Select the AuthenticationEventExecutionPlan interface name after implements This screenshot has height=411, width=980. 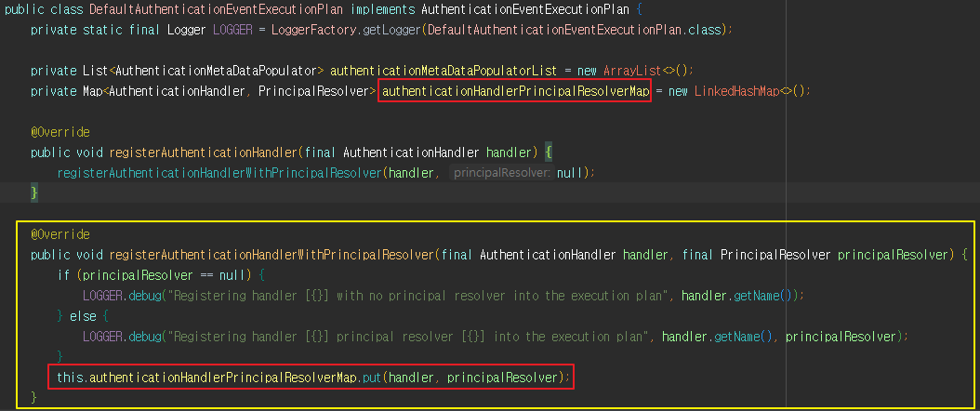527,10
